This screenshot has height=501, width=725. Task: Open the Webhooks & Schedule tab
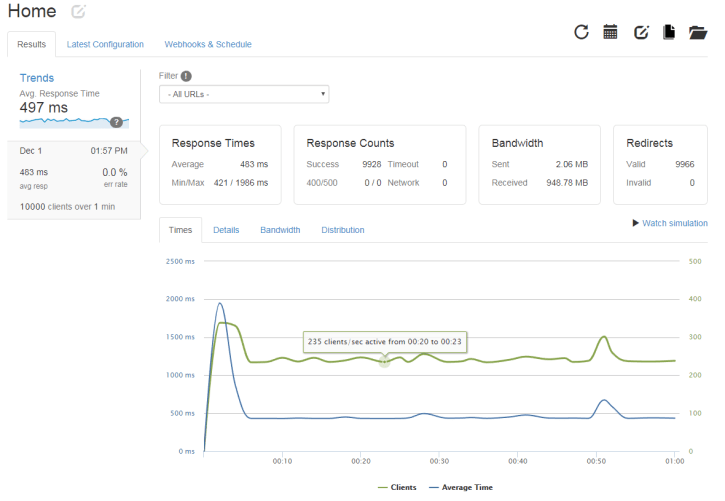coord(208,44)
